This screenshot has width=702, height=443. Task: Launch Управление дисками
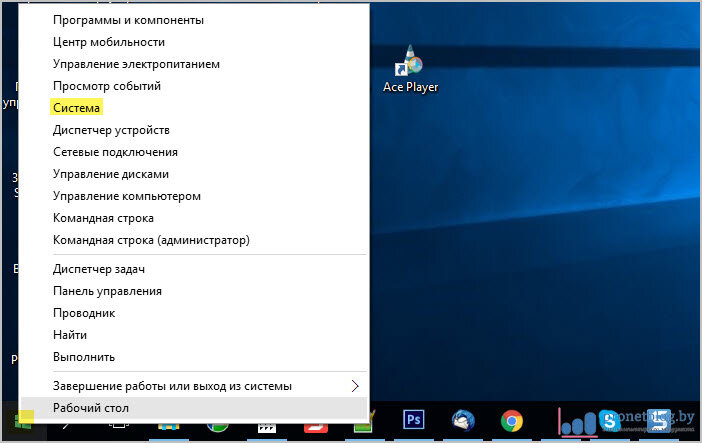tap(194, 174)
